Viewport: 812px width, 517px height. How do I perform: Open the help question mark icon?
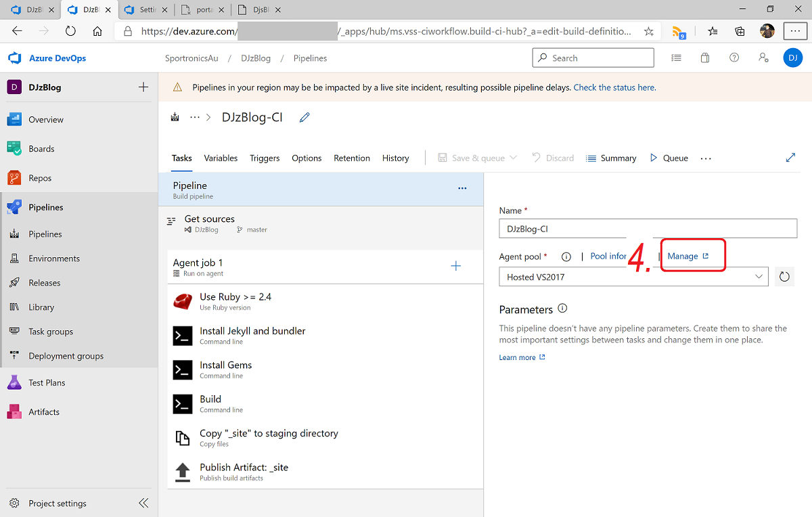734,58
